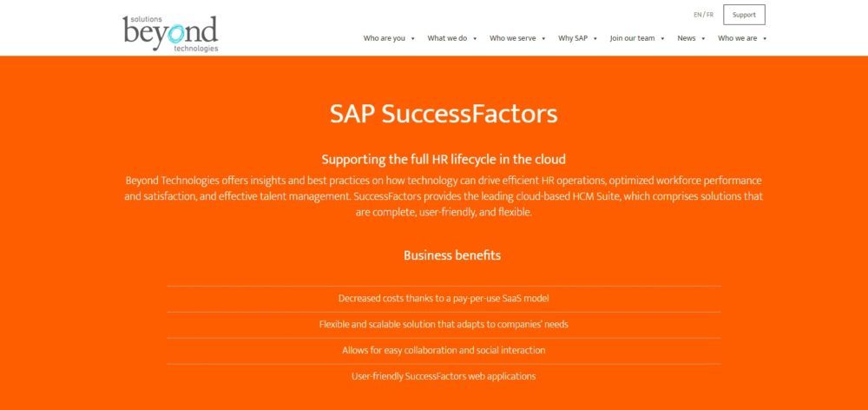Open the "Join our team" menu

click(632, 38)
